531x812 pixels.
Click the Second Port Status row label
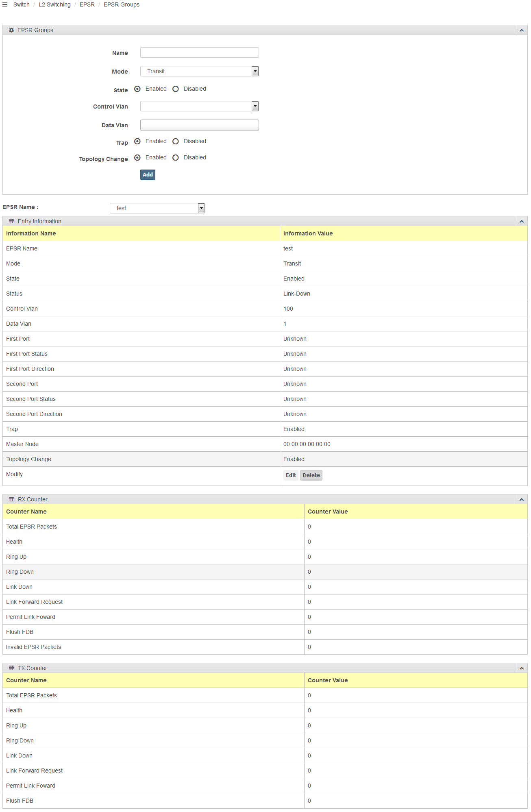point(31,399)
